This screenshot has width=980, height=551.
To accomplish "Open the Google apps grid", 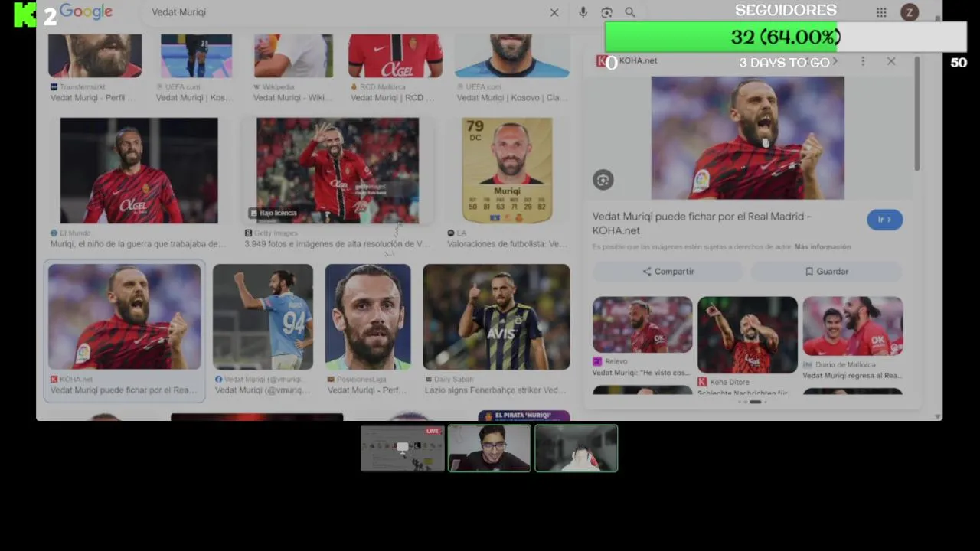I will point(881,12).
